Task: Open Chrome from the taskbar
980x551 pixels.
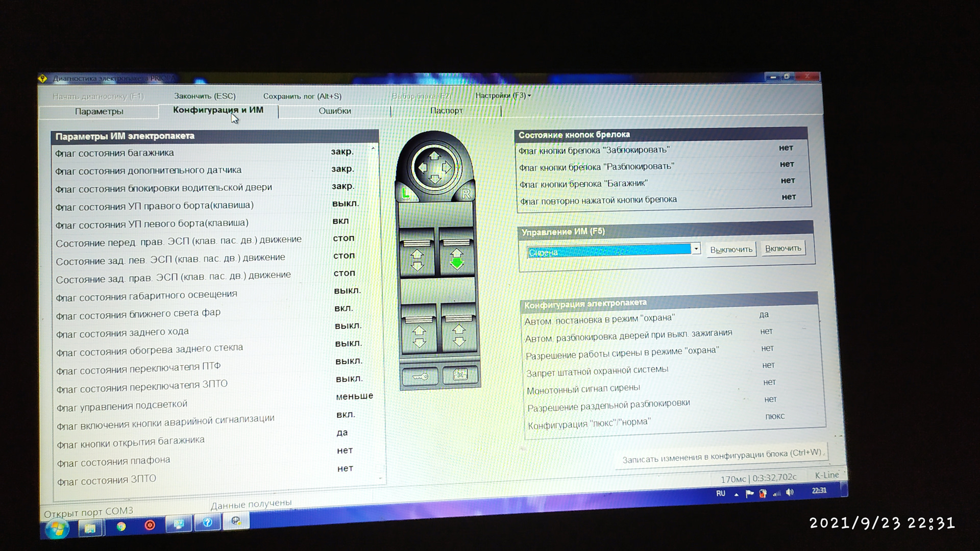Action: (x=121, y=527)
